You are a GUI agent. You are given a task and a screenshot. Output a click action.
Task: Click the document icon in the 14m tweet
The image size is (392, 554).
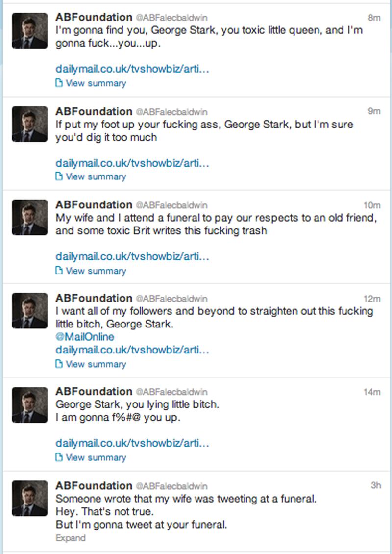click(x=59, y=457)
